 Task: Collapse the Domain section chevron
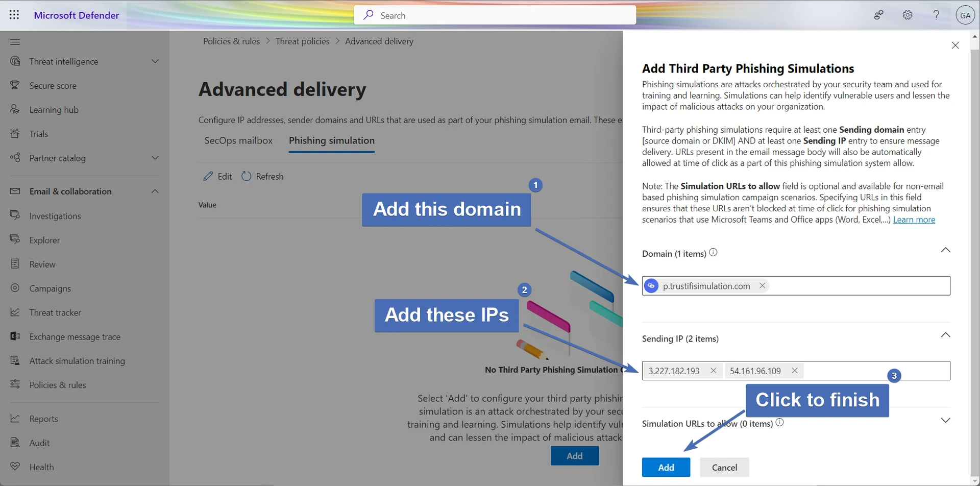pos(945,250)
